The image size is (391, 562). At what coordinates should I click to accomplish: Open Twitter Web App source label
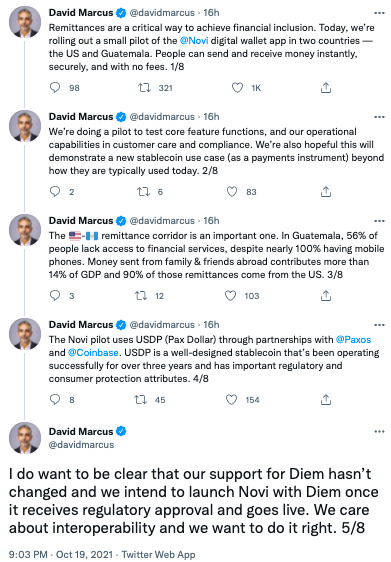(158, 554)
